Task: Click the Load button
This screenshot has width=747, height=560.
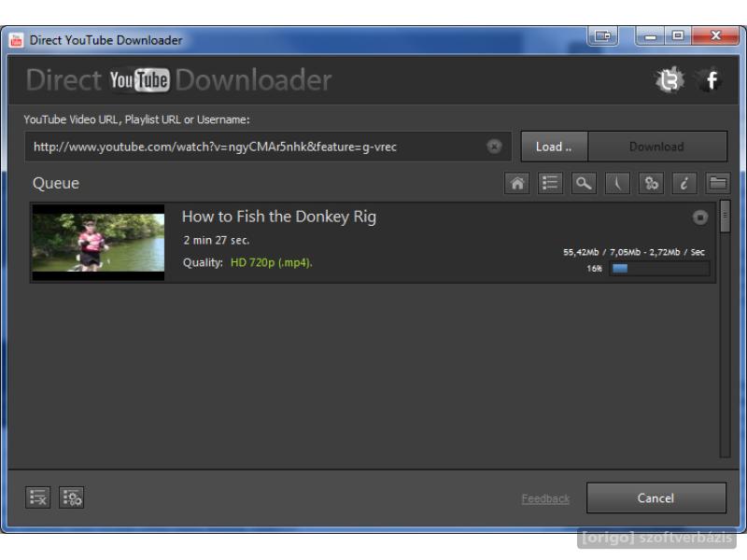Action: coord(554,147)
